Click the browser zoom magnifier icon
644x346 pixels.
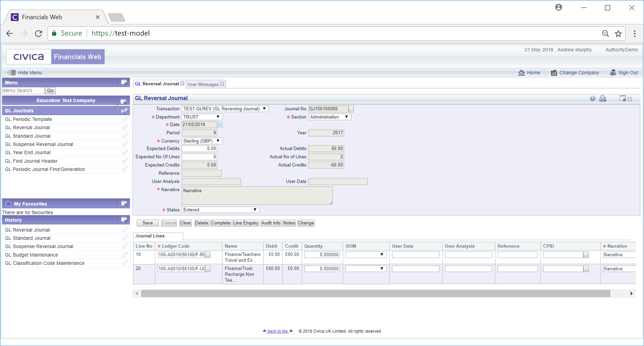tap(606, 33)
